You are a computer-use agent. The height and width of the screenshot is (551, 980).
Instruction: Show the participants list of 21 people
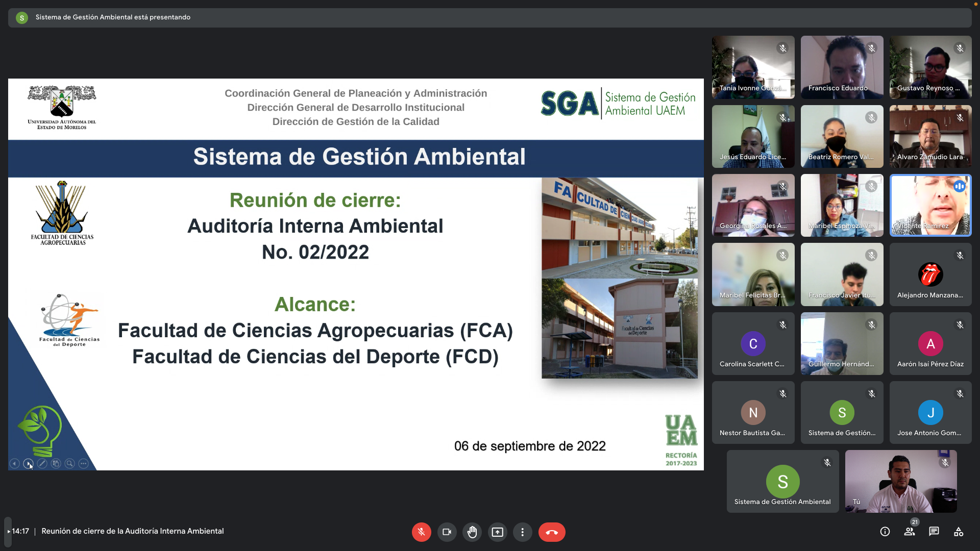[910, 532]
